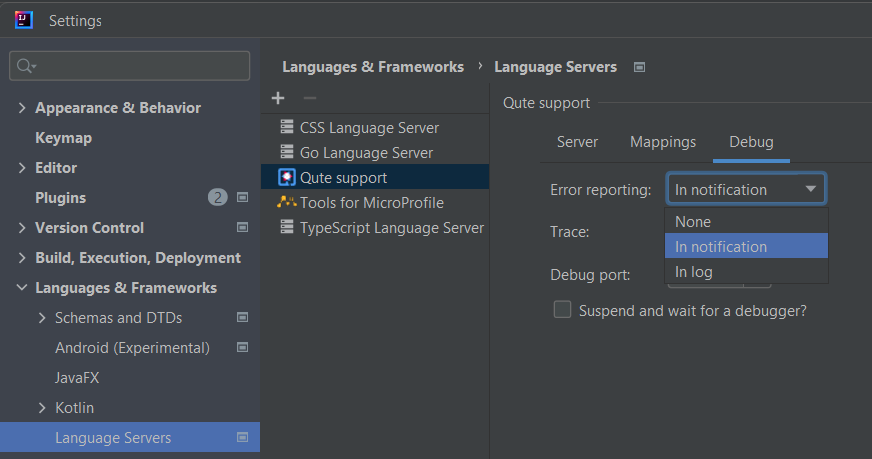
Task: Select the Qute support server icon
Action: pyautogui.click(x=287, y=177)
